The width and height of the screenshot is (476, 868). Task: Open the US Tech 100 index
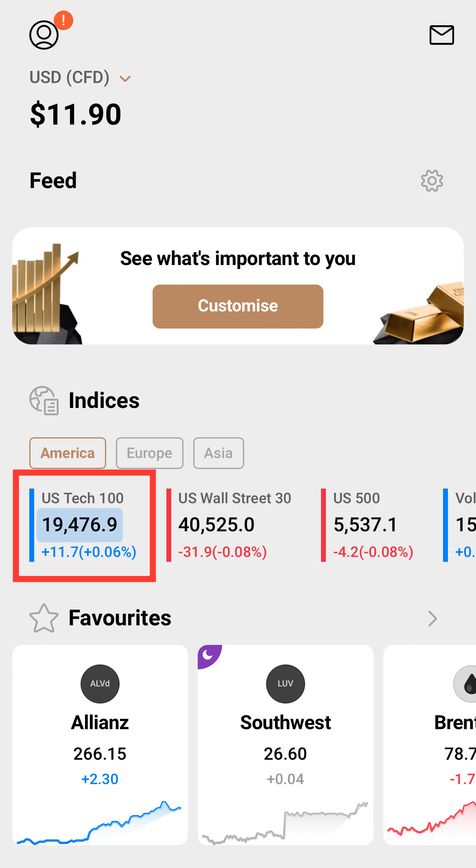(85, 525)
